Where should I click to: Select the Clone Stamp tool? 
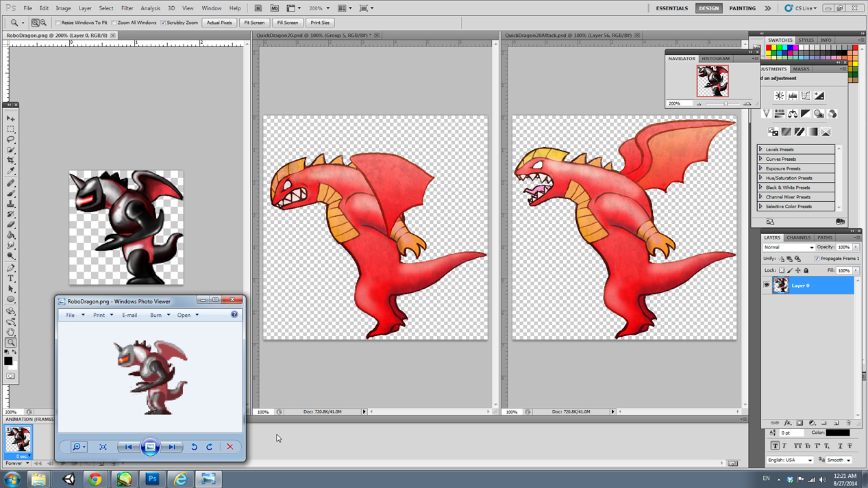11,203
